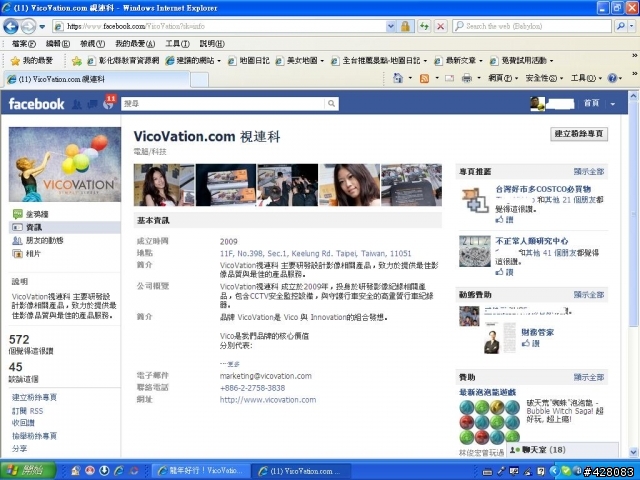
Task: Open the 不正常人類研究中心 page link
Action: tap(531, 241)
